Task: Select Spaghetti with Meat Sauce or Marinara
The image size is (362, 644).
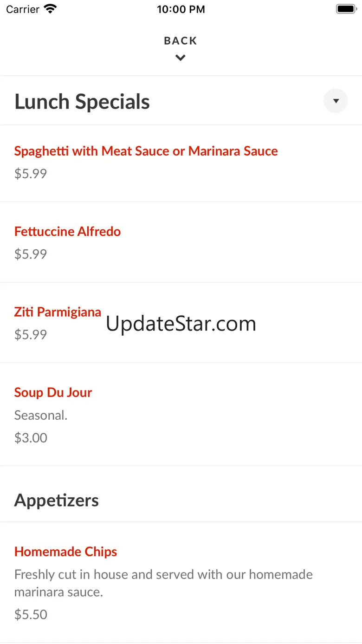Action: 146,151
